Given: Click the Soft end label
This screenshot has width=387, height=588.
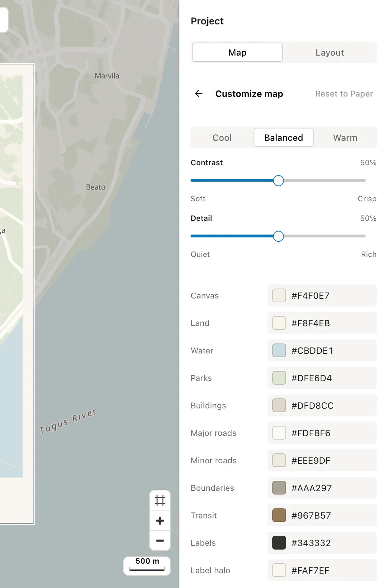Looking at the screenshot, I should (198, 199).
